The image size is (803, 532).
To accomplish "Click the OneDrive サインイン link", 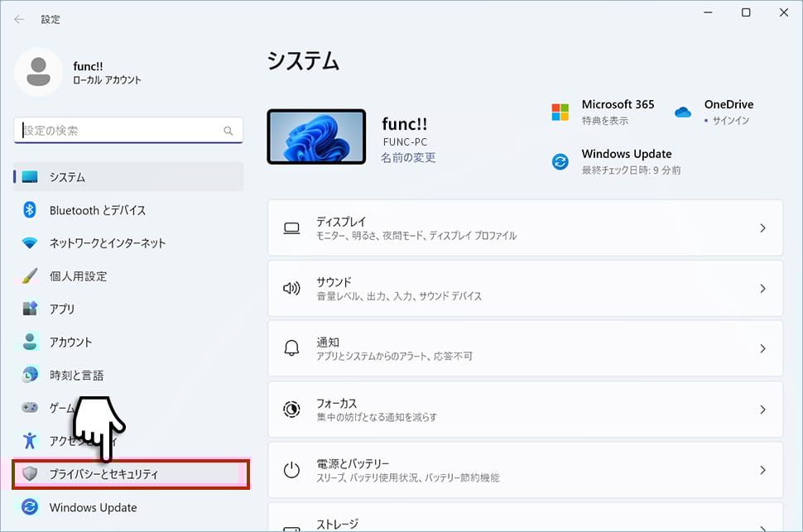I will pos(731,120).
